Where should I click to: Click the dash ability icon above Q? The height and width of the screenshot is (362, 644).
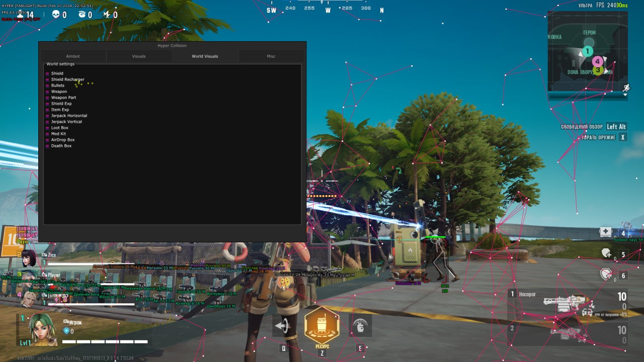[x=283, y=326]
